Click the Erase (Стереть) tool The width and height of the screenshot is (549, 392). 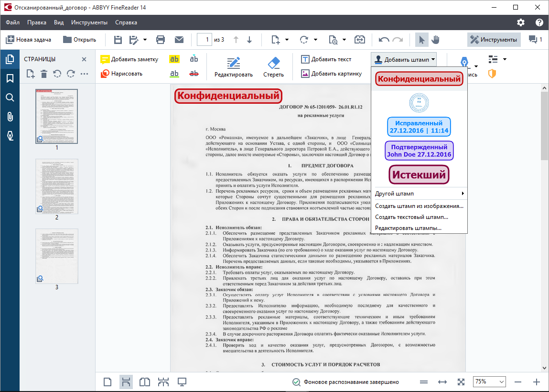(x=273, y=67)
